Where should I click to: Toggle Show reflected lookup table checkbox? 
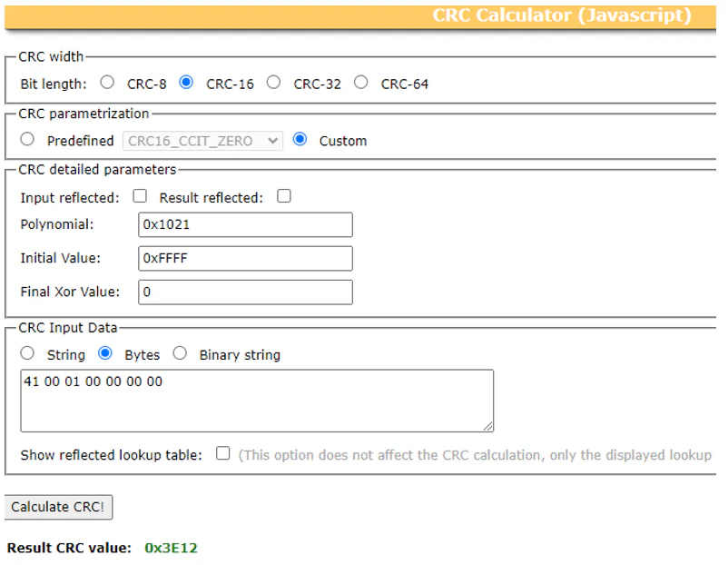tap(223, 453)
